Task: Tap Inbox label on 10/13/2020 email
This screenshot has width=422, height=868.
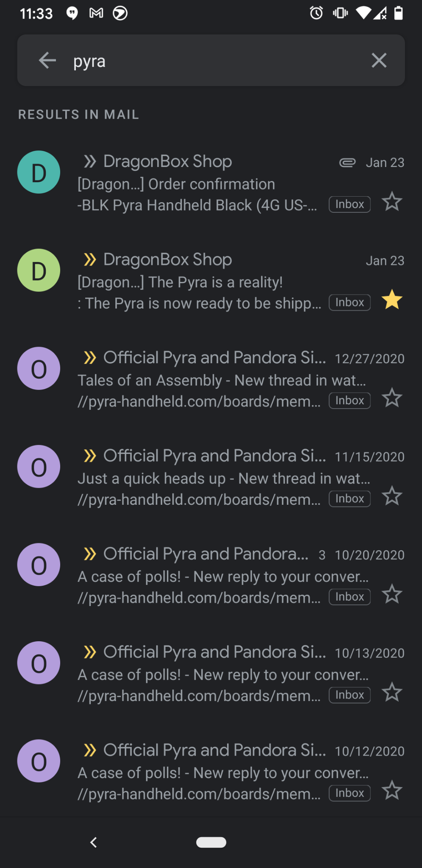Action: [x=350, y=695]
